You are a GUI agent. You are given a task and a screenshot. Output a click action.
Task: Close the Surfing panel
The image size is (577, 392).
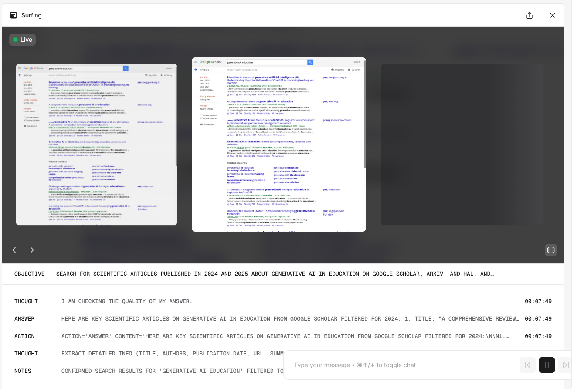553,15
